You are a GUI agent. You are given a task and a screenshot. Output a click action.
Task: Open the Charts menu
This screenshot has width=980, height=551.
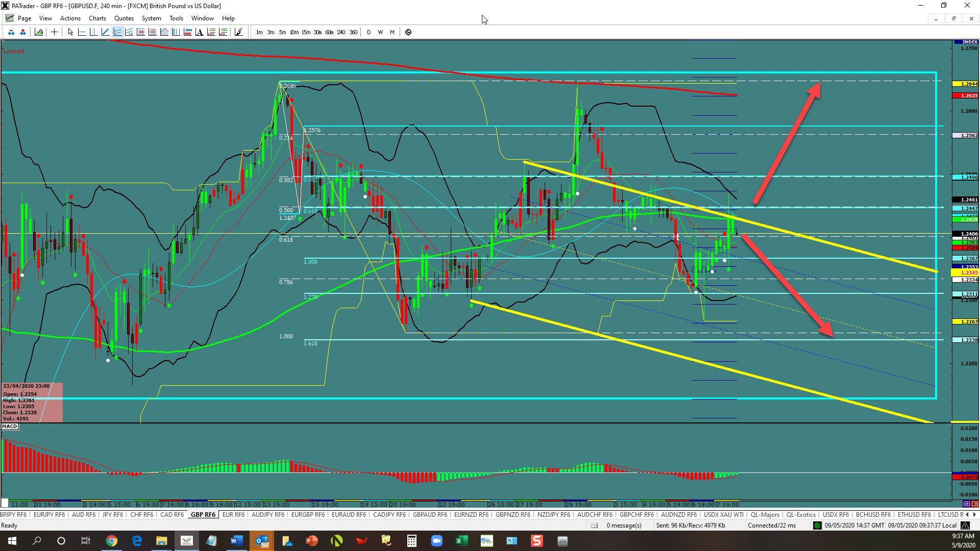click(x=97, y=18)
